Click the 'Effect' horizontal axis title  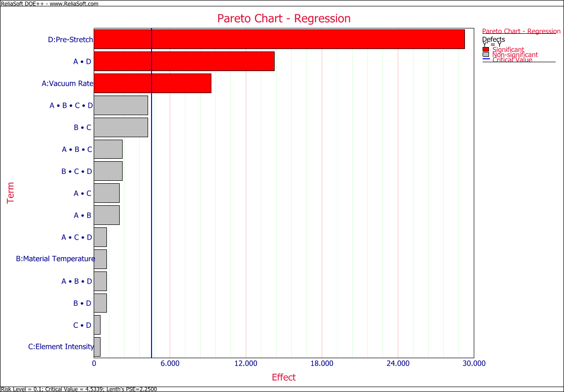(x=284, y=377)
